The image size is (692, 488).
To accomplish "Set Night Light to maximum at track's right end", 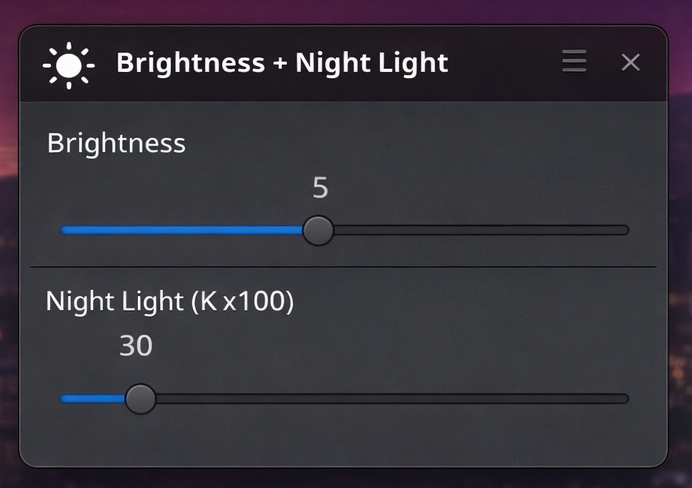I will (626, 398).
